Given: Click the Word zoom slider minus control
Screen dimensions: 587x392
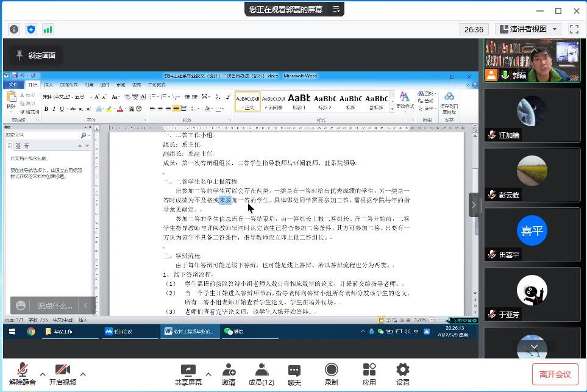Looking at the screenshot, I should click(432, 320).
